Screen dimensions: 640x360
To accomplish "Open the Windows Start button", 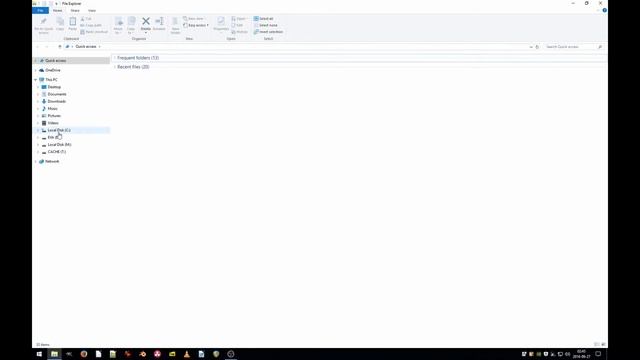I will (x=39, y=354).
